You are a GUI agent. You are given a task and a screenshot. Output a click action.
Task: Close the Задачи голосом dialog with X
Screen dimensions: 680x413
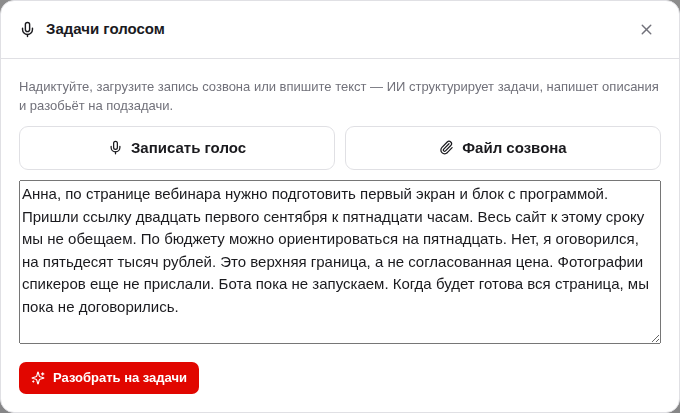point(646,30)
